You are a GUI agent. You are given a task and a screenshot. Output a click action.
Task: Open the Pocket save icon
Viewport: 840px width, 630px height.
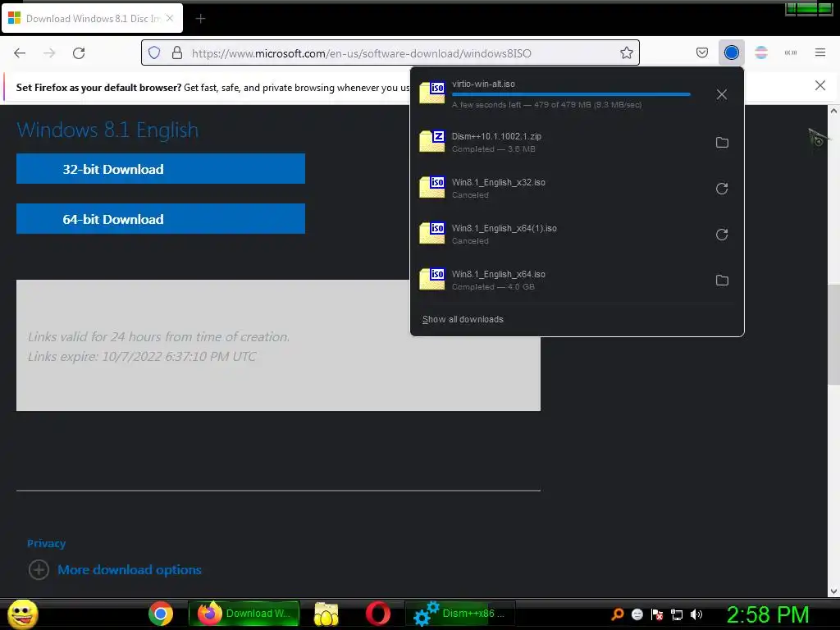point(702,52)
